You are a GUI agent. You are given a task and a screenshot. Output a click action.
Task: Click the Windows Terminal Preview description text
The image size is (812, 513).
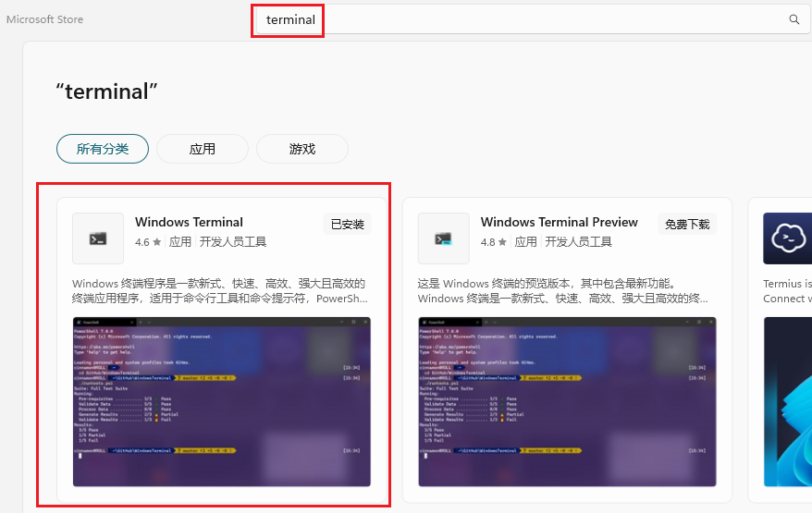point(563,291)
